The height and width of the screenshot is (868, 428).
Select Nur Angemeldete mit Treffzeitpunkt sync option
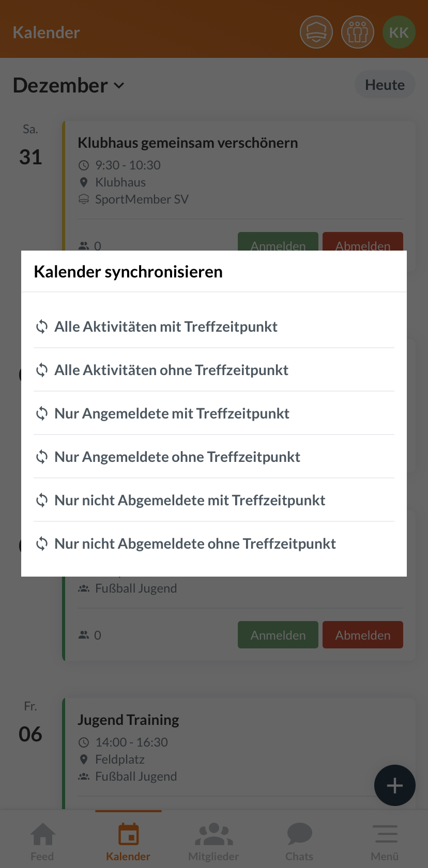tap(172, 413)
